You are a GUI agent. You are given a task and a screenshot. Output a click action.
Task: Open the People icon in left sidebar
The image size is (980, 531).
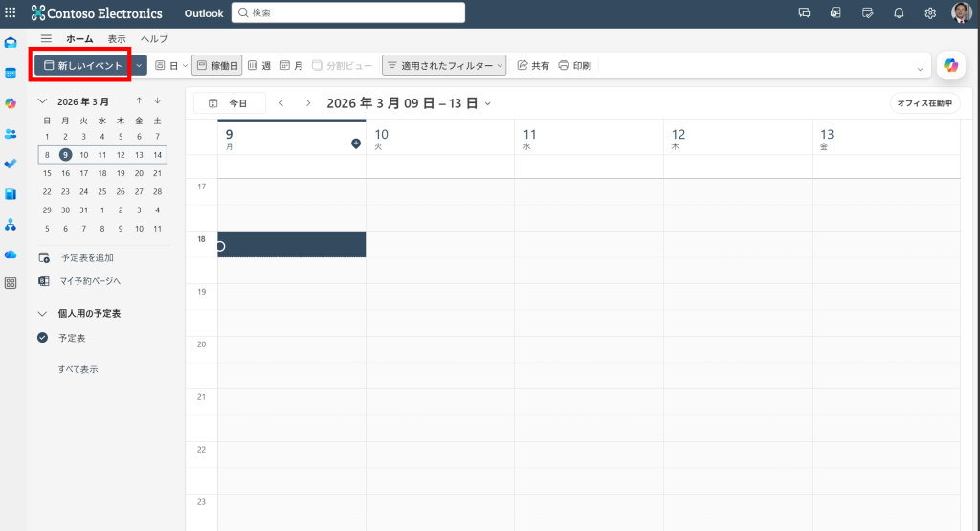11,133
